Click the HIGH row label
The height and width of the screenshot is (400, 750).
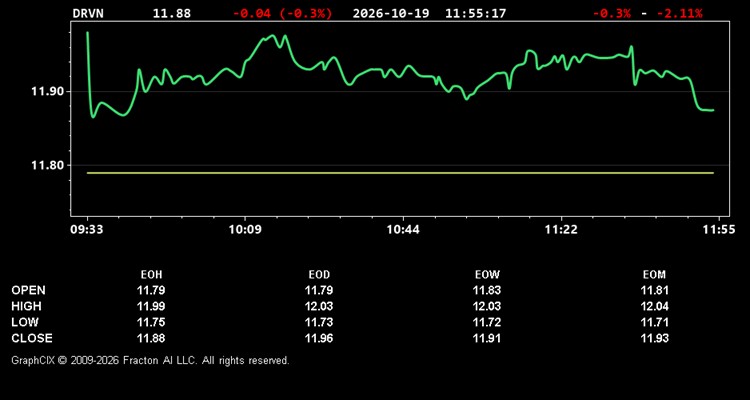[x=26, y=306]
